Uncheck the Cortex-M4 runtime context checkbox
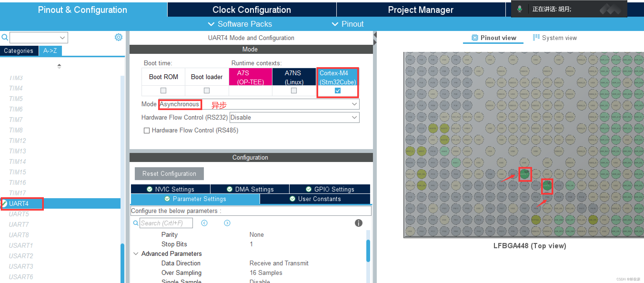644x283 pixels. pyautogui.click(x=337, y=91)
